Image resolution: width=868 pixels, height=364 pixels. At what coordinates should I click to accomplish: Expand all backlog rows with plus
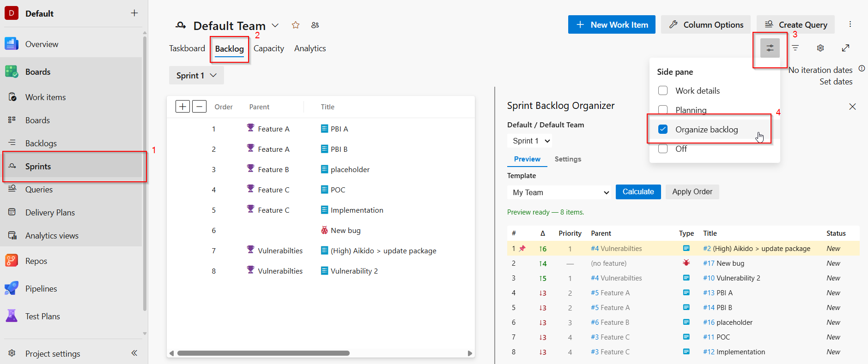click(183, 107)
